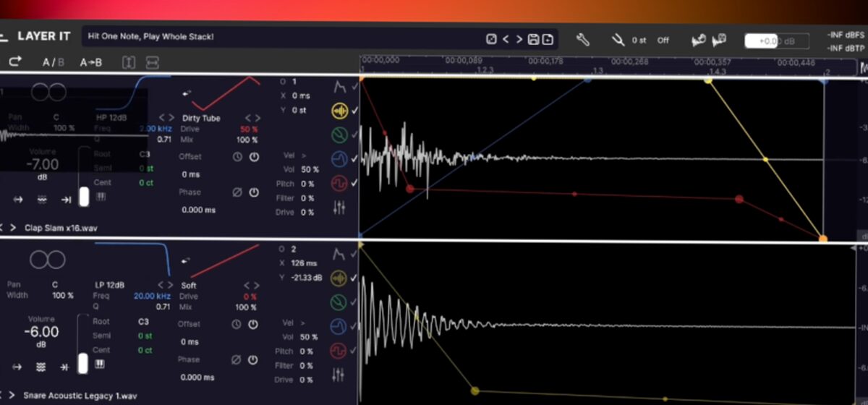The width and height of the screenshot is (868, 405).
Task: Select green pan knob icon for Snare Acoustic layer
Action: (x=339, y=302)
